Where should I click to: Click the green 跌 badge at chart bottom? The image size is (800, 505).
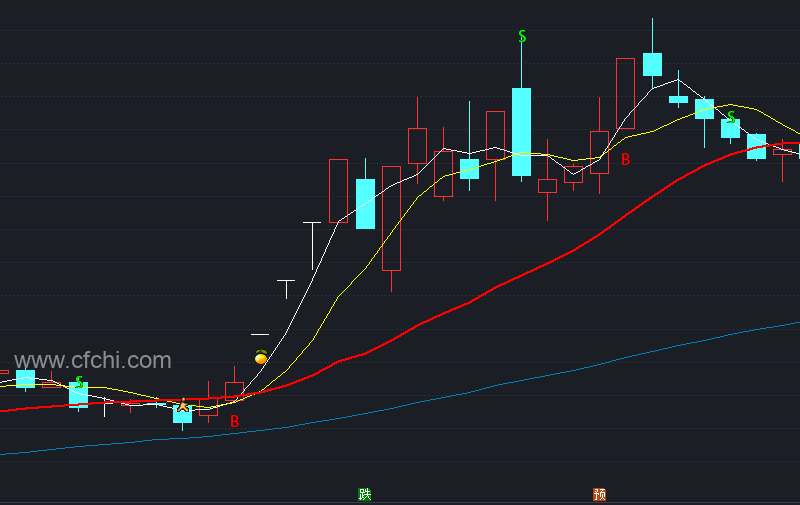[x=365, y=494]
